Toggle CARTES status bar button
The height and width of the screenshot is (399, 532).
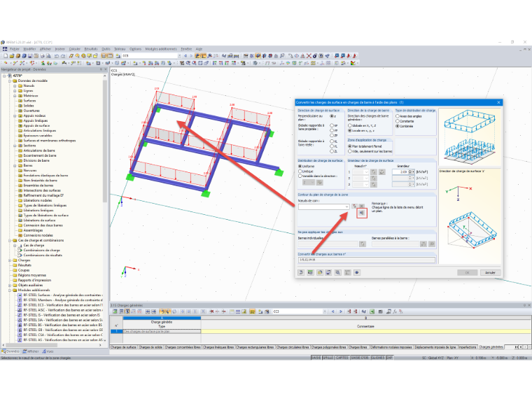click(x=342, y=358)
